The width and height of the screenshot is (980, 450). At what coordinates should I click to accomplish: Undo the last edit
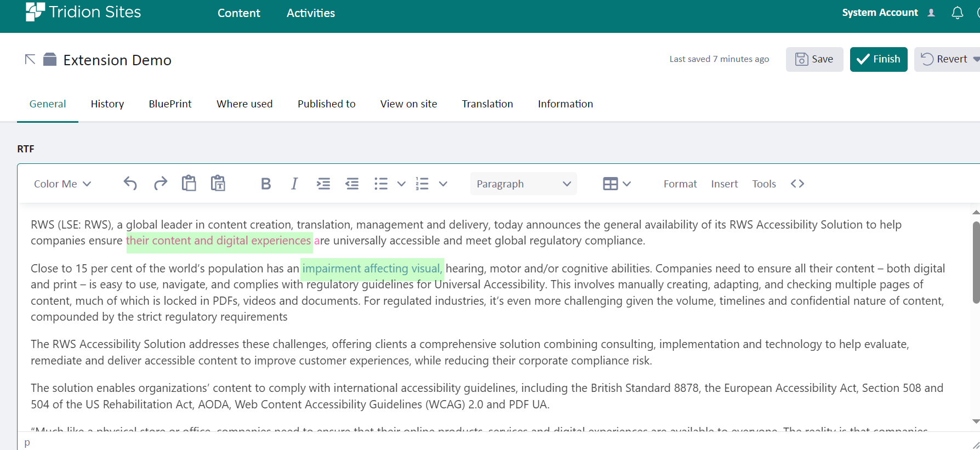click(130, 184)
